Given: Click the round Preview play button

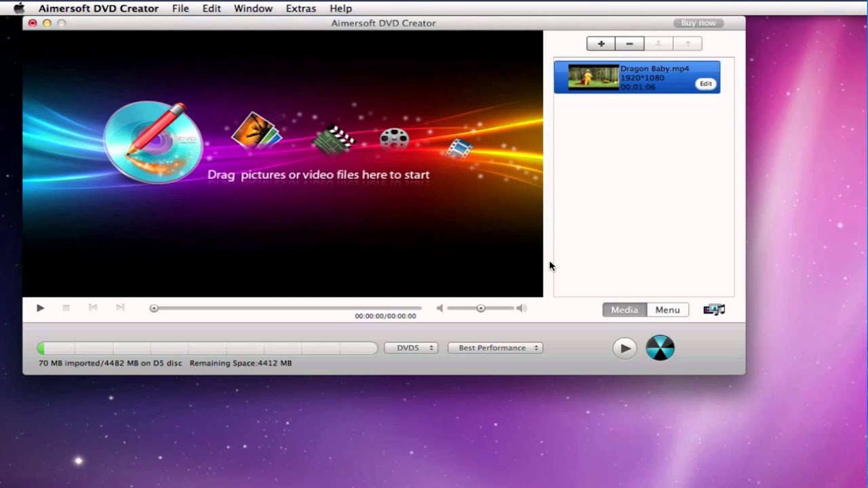Looking at the screenshot, I should click(x=625, y=348).
